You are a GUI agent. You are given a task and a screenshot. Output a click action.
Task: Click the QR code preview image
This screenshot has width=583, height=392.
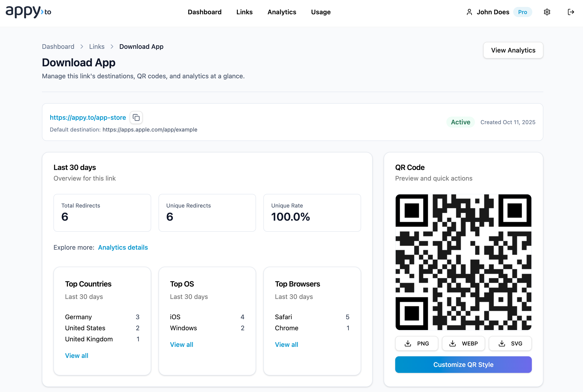tap(463, 262)
